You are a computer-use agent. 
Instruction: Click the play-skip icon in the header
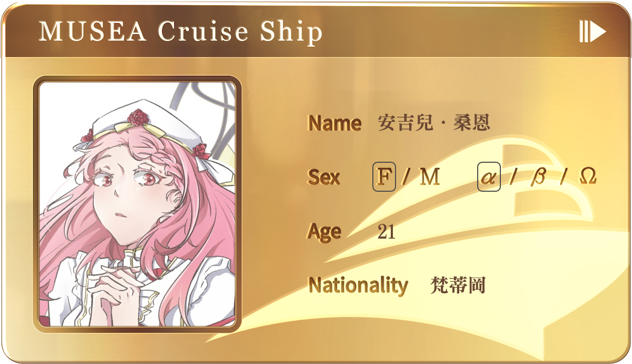[592, 32]
